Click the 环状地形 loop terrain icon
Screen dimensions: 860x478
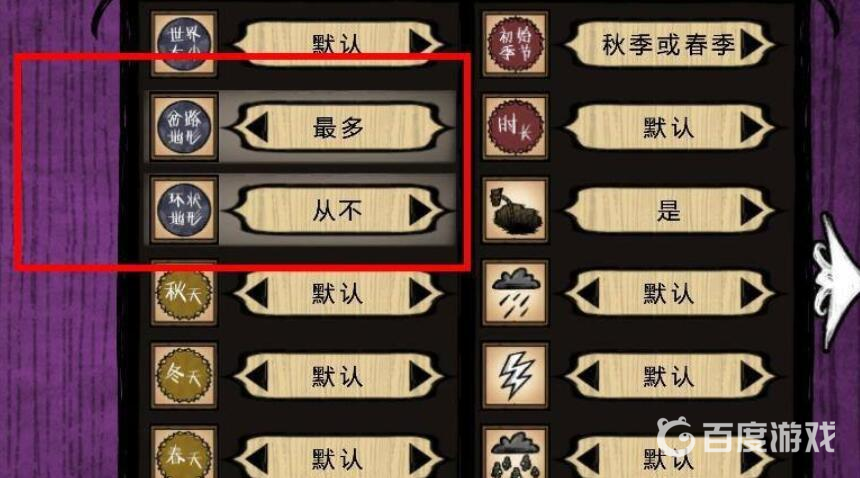(184, 210)
